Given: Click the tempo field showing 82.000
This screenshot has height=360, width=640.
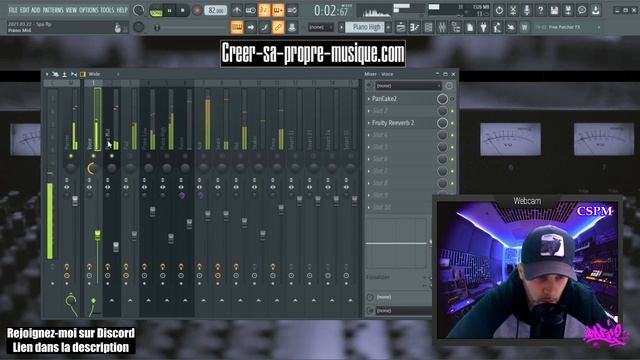Looking at the screenshot, I should point(216,10).
